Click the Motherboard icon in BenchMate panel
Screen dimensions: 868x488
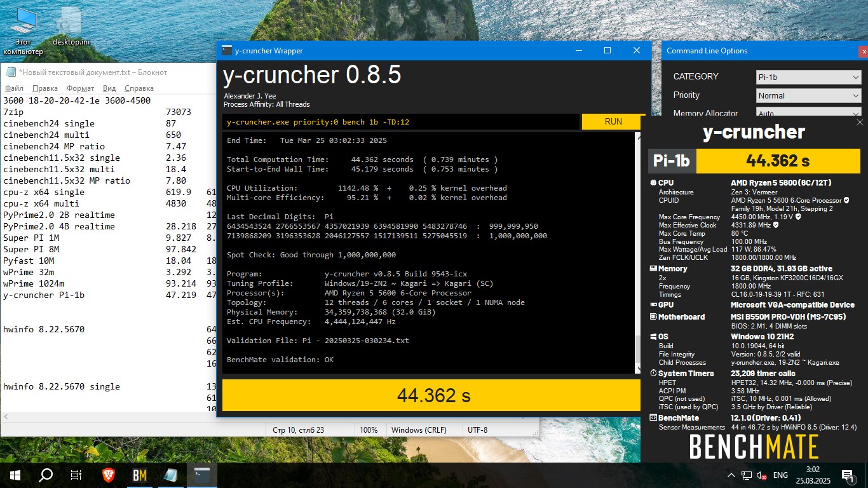(x=653, y=317)
